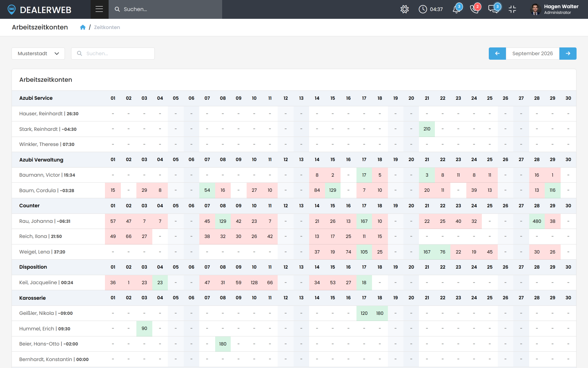Exit fullscreen with the compress icon
Image resolution: width=588 pixels, height=368 pixels.
[x=512, y=9]
